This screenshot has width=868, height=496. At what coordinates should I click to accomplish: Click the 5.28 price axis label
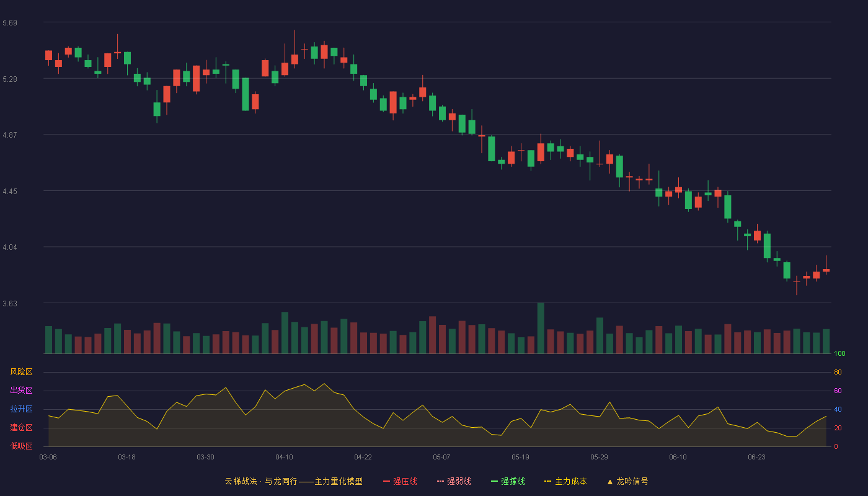pos(10,79)
